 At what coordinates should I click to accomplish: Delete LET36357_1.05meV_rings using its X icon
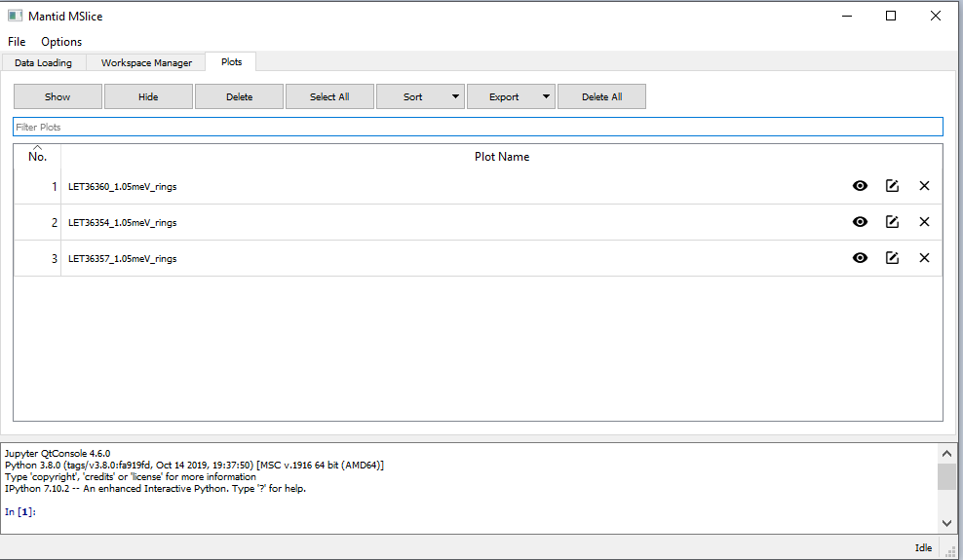(x=924, y=258)
